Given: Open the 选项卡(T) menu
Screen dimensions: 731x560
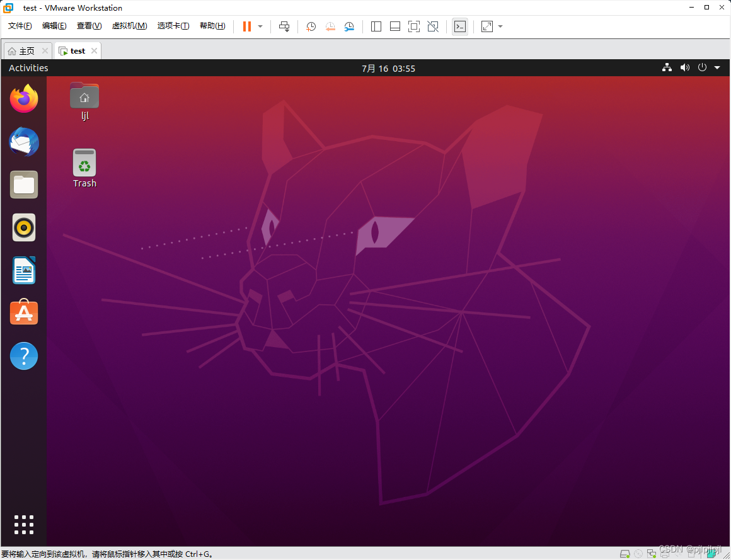Looking at the screenshot, I should pos(173,26).
